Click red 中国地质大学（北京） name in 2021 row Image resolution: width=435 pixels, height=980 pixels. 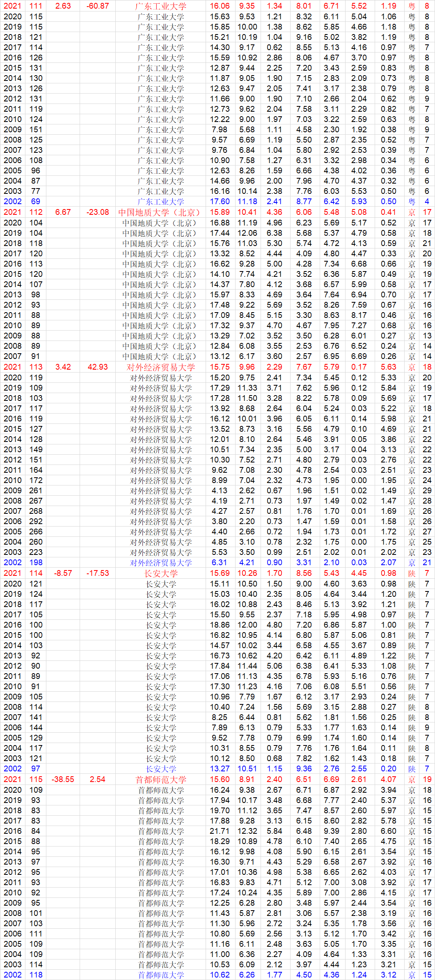pos(160,212)
